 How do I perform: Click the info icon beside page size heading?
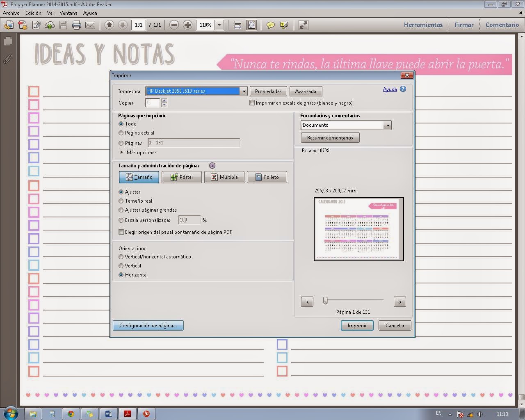[212, 166]
